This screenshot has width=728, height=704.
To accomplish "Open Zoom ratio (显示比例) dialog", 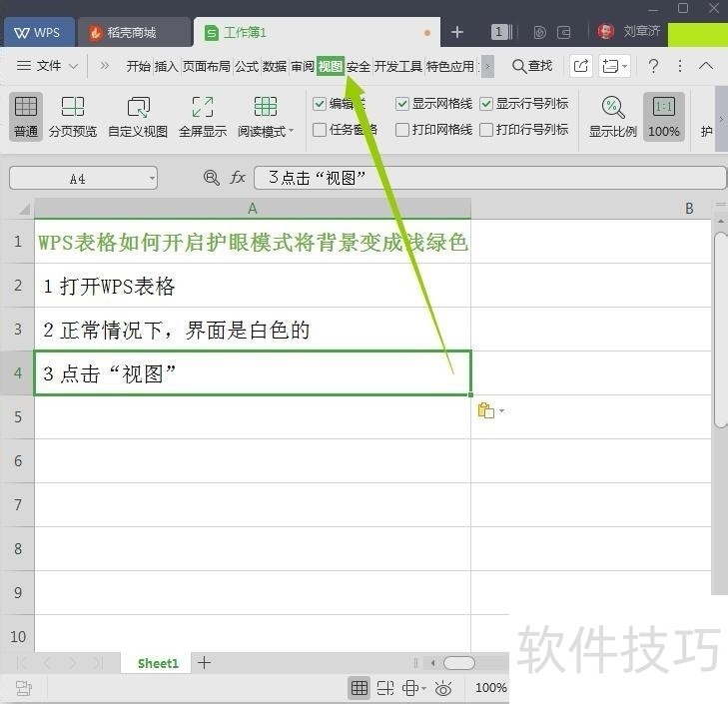I will click(613, 116).
